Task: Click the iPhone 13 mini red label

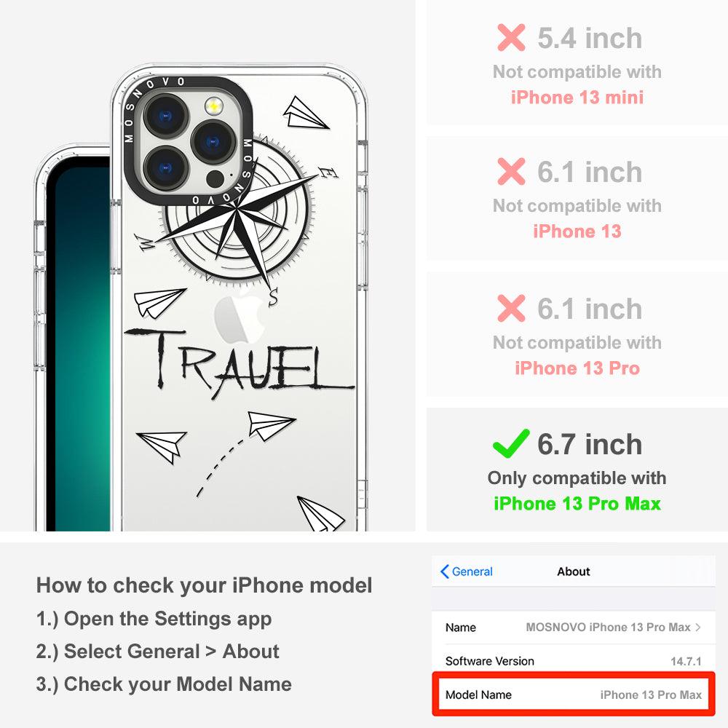Action: (x=577, y=98)
